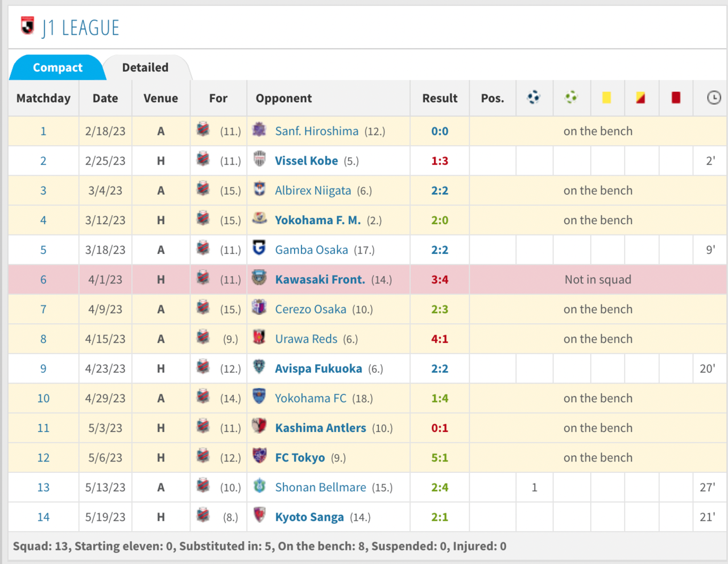Click the yellow card column icon

pyautogui.click(x=606, y=97)
